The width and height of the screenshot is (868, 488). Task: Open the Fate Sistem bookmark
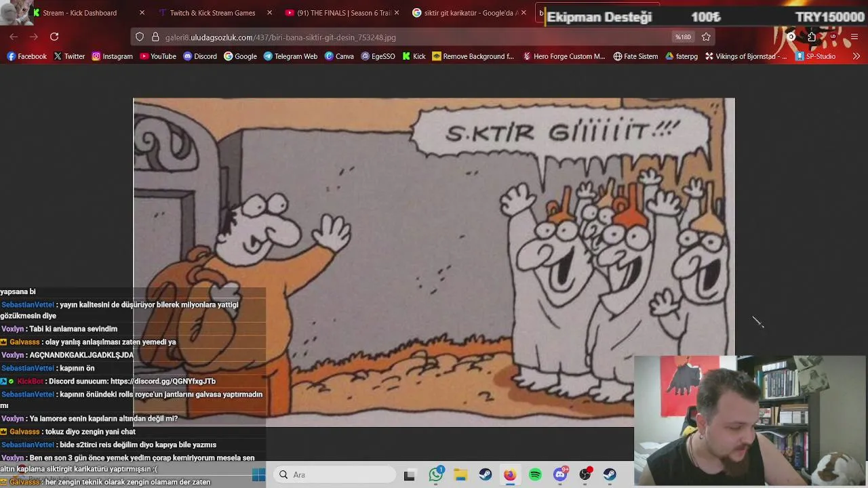tap(635, 56)
